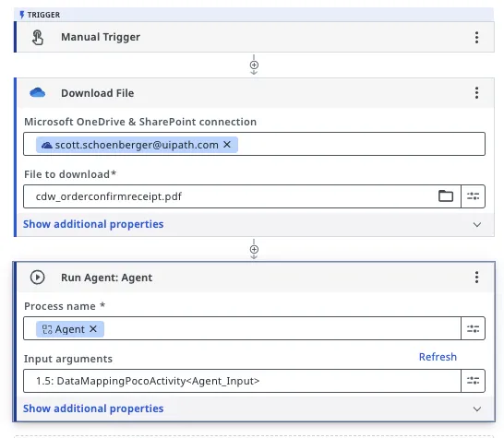Show additional properties for Download File
The height and width of the screenshot is (438, 504).
click(93, 224)
